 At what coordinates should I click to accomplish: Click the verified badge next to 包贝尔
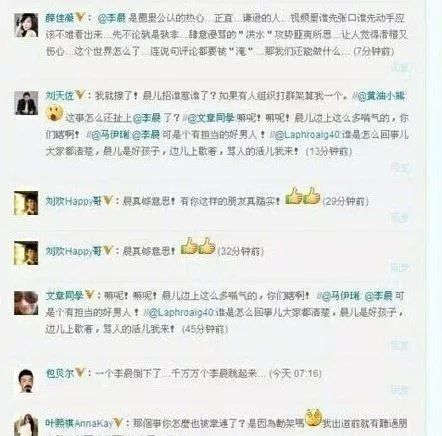[80, 372]
